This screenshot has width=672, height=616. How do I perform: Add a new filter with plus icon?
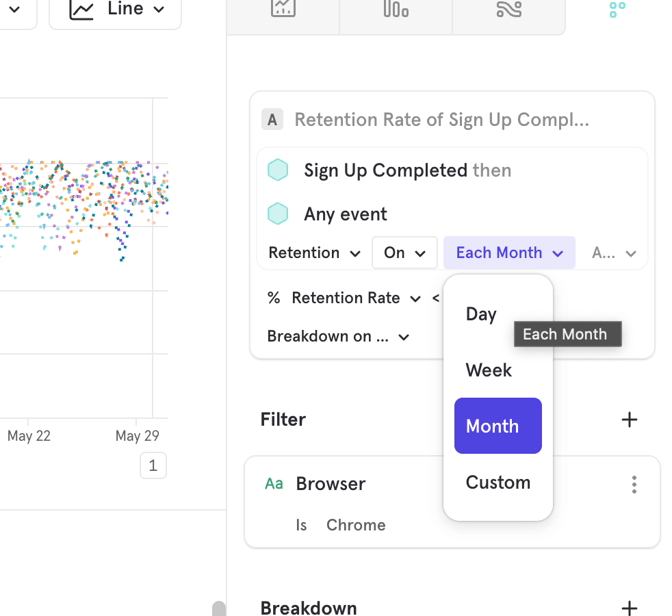coord(629,420)
